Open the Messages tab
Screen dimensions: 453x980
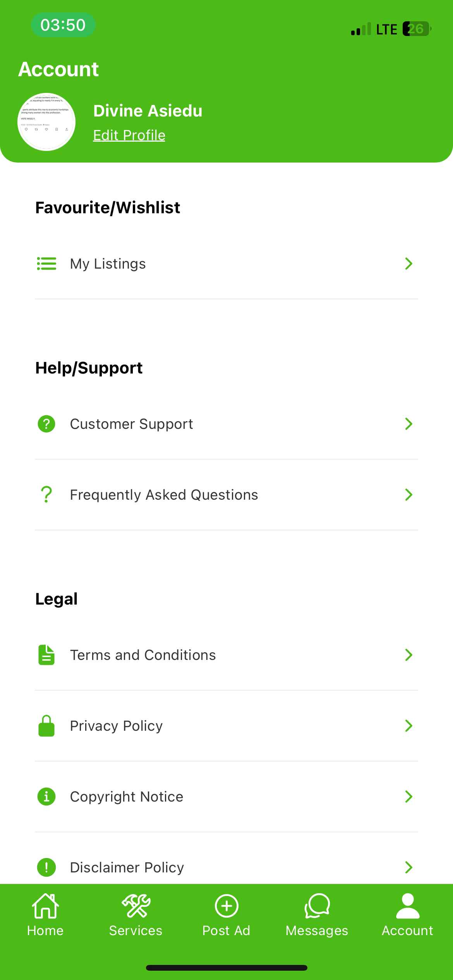click(317, 914)
